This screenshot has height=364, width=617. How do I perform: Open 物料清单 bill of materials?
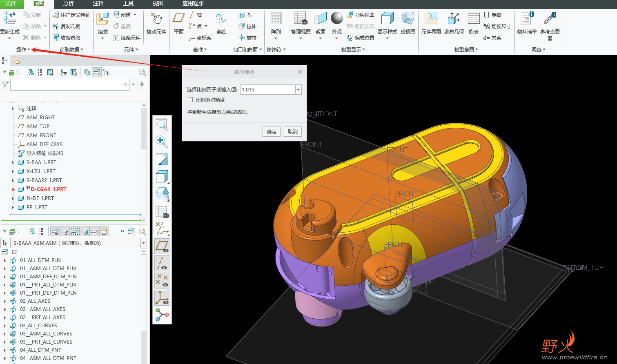point(527,18)
